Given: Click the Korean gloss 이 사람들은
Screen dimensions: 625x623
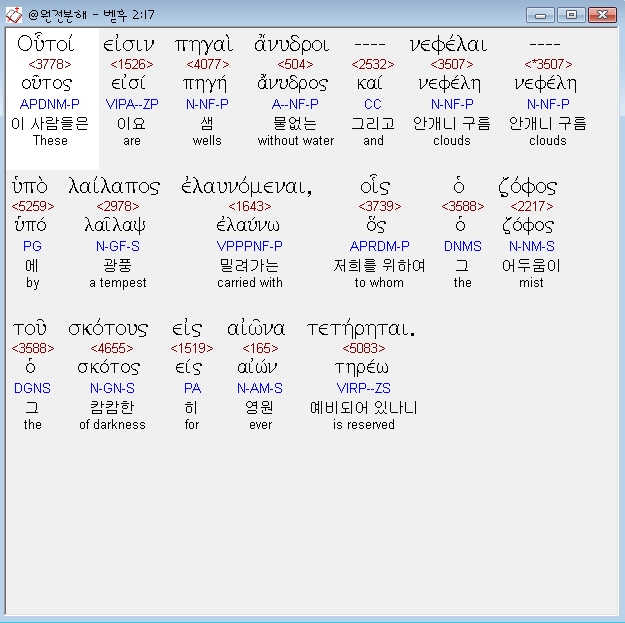Looking at the screenshot, I should 50,124.
